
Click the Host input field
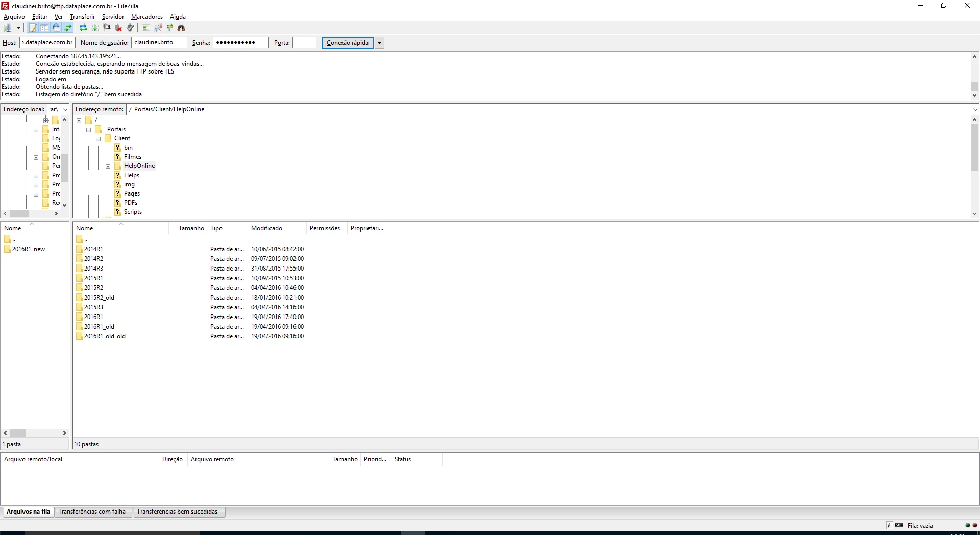tap(47, 42)
